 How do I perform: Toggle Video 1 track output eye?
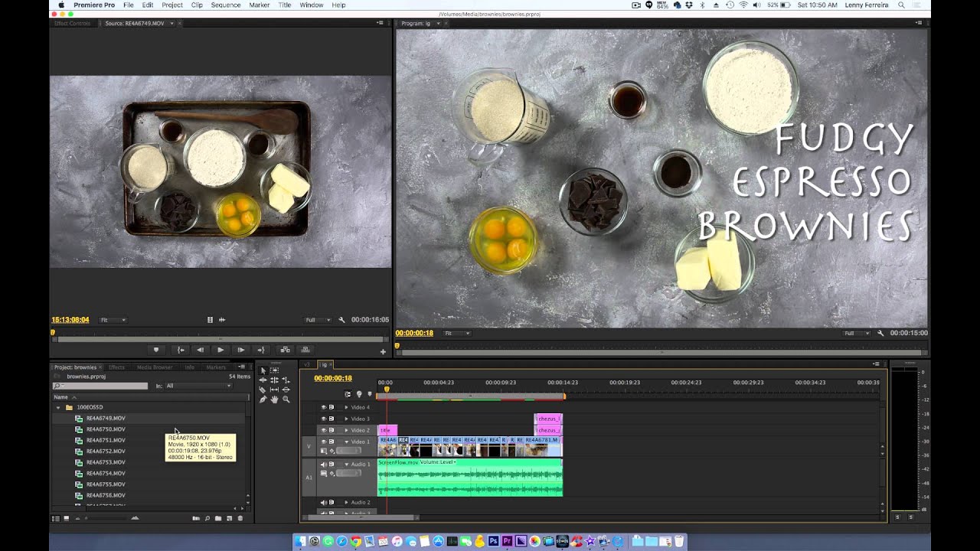click(x=324, y=442)
